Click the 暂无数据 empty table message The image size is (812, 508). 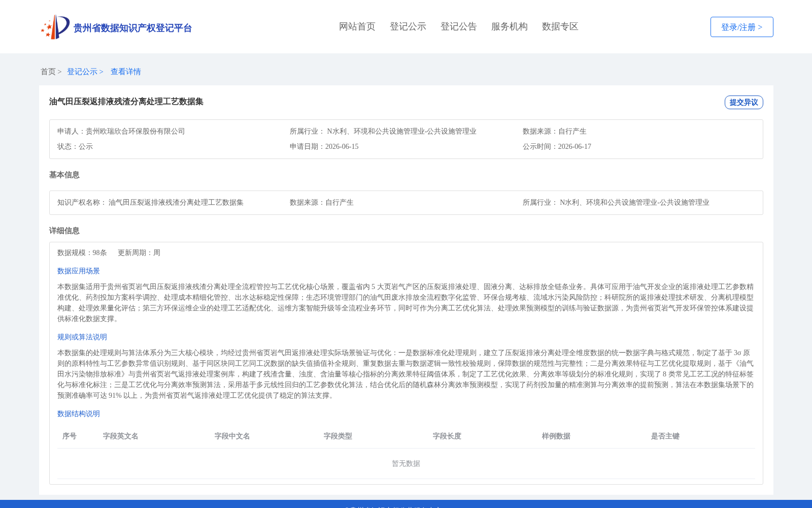point(406,463)
